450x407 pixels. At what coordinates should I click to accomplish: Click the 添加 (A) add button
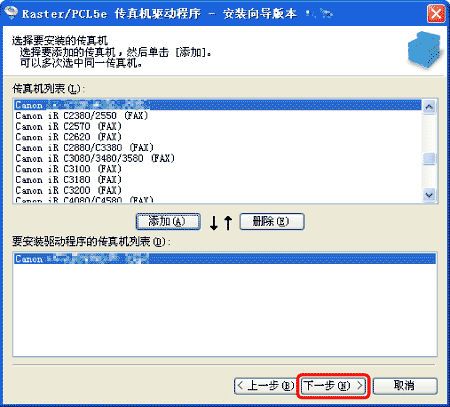tap(168, 222)
